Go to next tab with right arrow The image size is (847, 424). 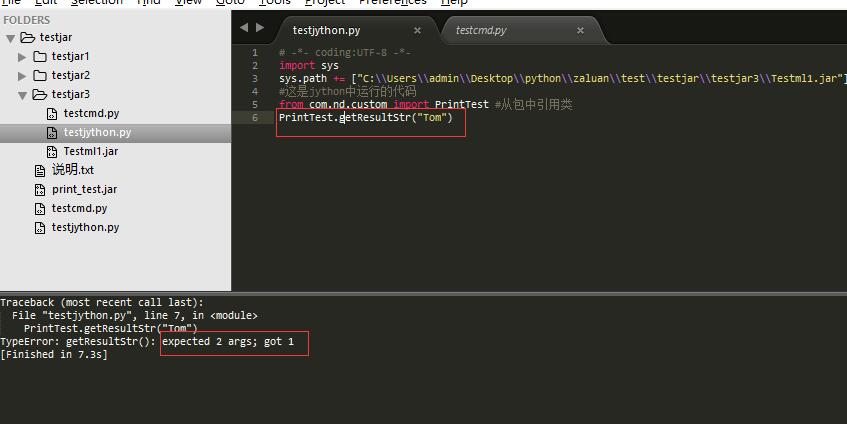point(260,28)
